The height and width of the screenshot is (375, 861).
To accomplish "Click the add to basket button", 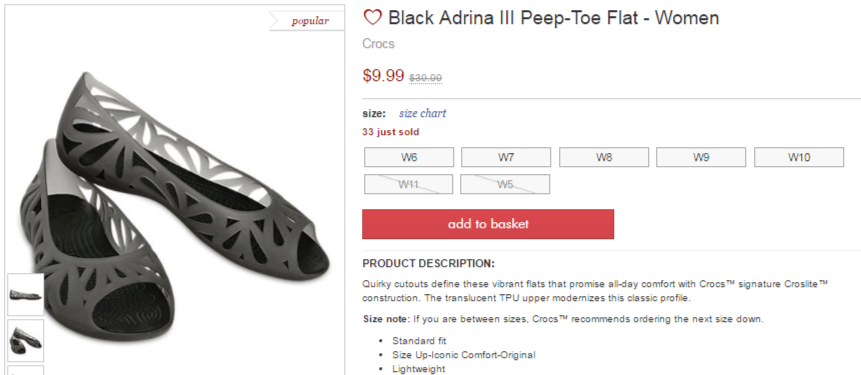I will click(x=488, y=224).
